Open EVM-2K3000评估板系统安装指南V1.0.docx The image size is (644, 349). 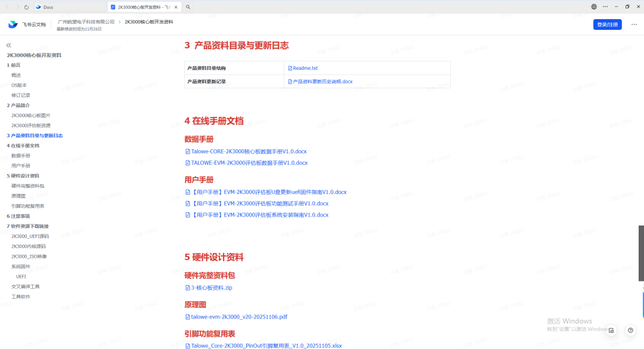pos(260,215)
